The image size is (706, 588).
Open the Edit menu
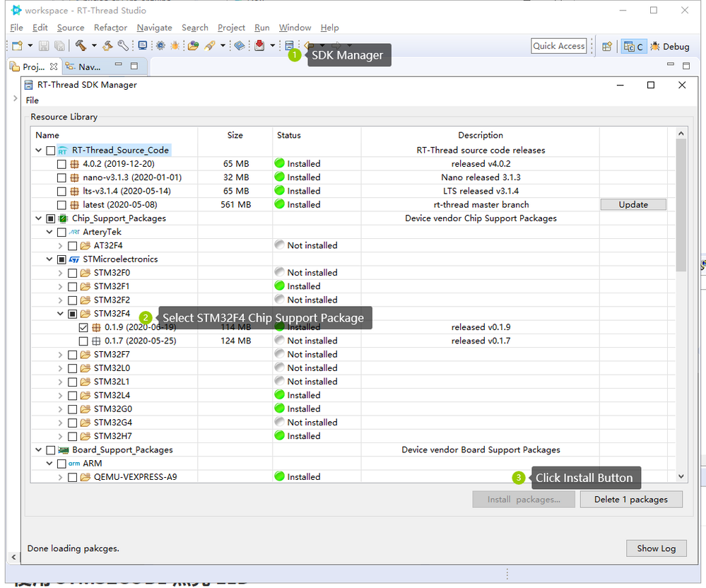(40, 28)
